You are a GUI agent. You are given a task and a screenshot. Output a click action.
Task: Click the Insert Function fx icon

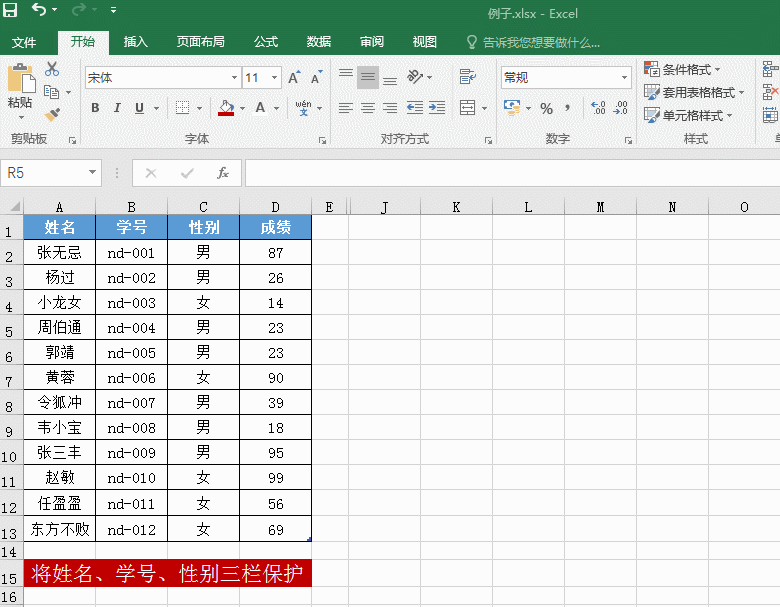click(x=222, y=173)
